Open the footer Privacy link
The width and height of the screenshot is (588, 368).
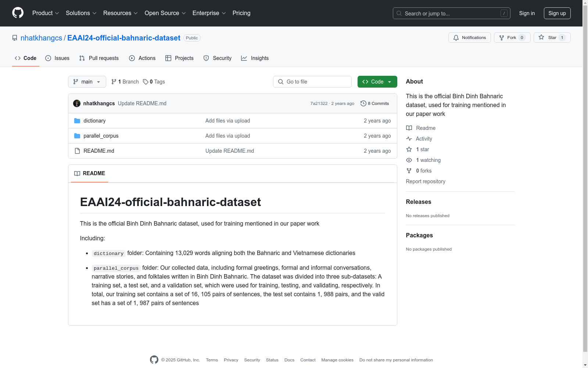click(231, 360)
